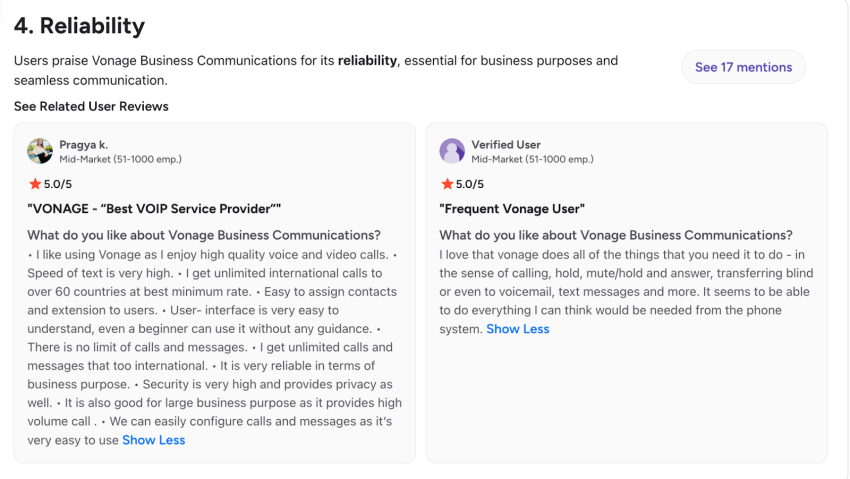Click the bold "reliability" word in summary
The width and height of the screenshot is (850, 479).
click(x=368, y=61)
